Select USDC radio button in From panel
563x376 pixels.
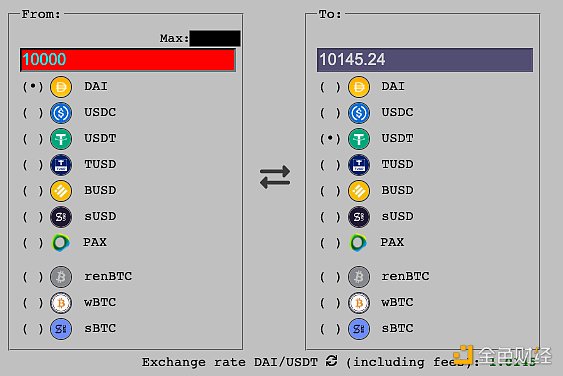click(33, 113)
